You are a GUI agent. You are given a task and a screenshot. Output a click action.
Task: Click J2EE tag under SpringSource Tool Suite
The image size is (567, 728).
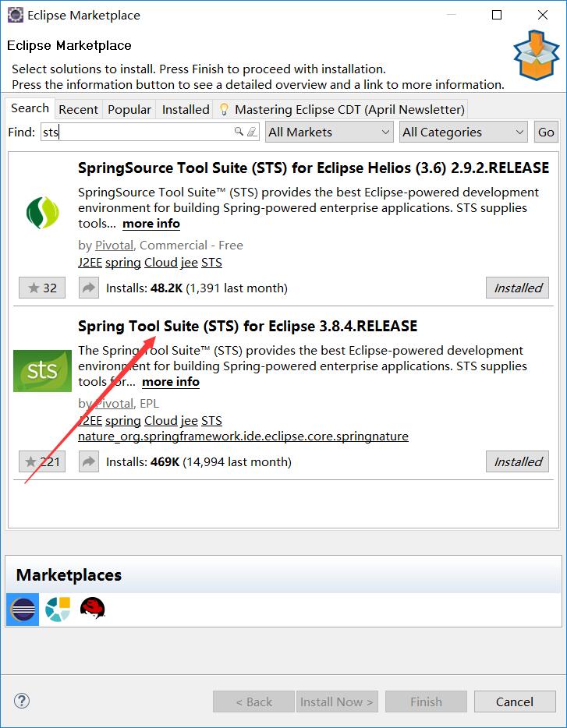90,263
